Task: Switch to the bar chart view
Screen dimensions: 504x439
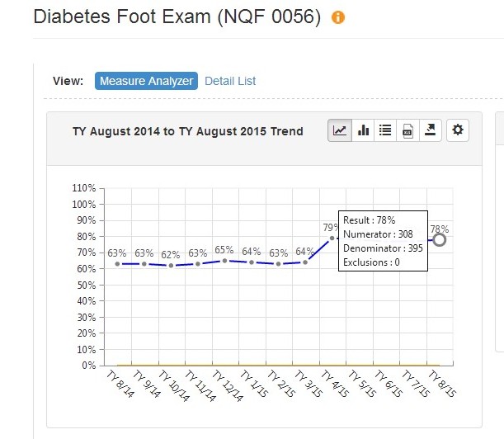Action: tap(363, 130)
